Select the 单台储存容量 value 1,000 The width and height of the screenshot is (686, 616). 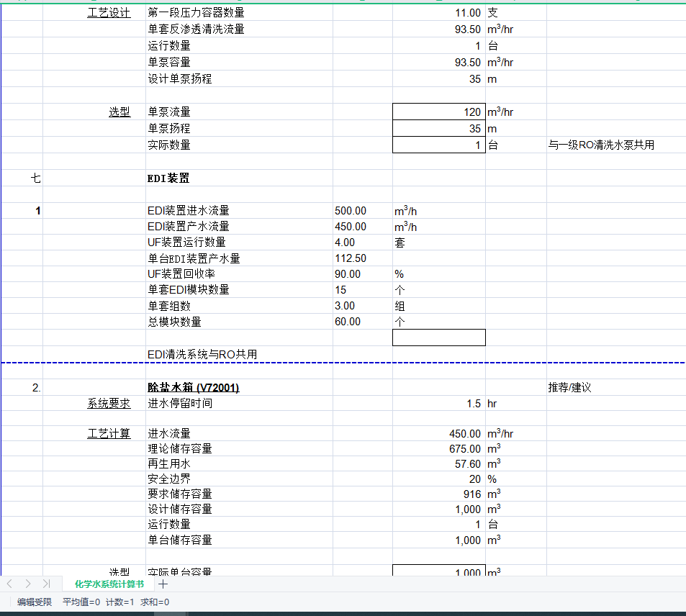point(439,540)
